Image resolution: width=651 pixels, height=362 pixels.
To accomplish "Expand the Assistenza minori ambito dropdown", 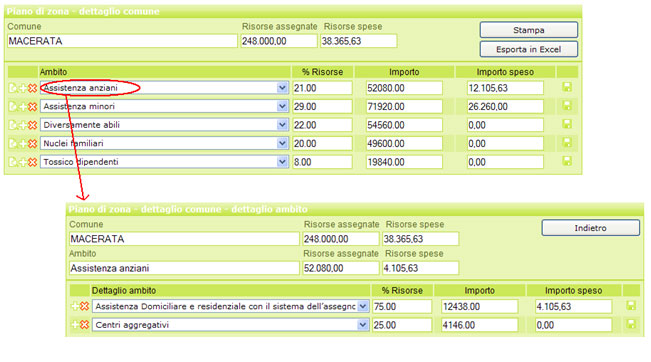I will [282, 107].
